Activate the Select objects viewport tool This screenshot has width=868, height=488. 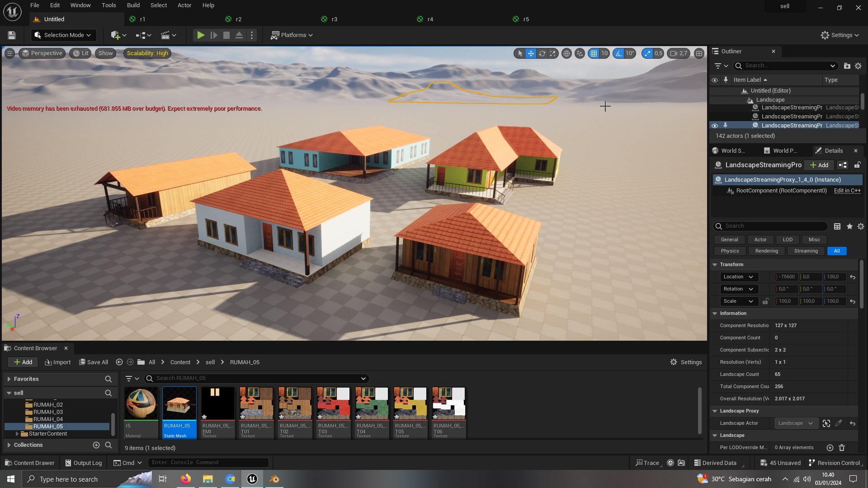520,53
